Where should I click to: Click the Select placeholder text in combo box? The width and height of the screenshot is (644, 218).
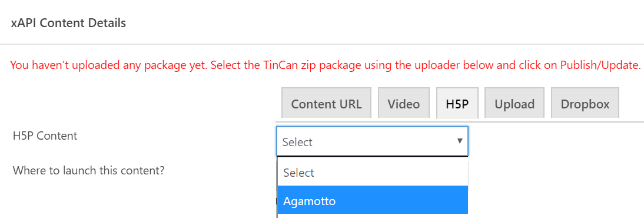[297, 142]
